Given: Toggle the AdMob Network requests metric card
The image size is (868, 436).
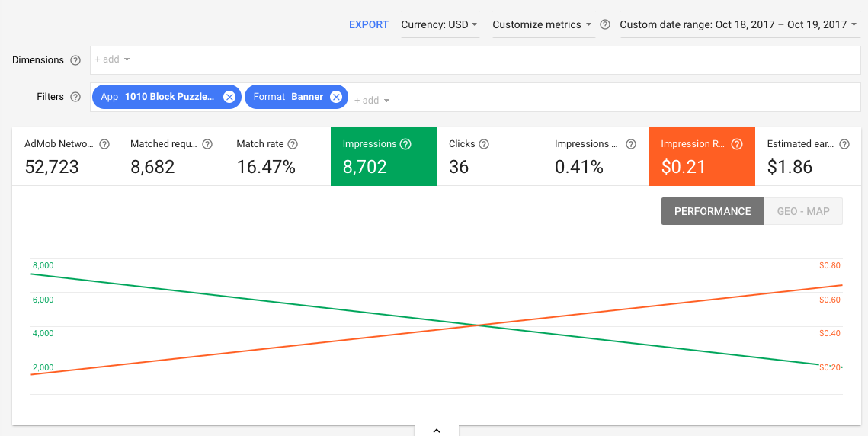Looking at the screenshot, I should coord(66,156).
